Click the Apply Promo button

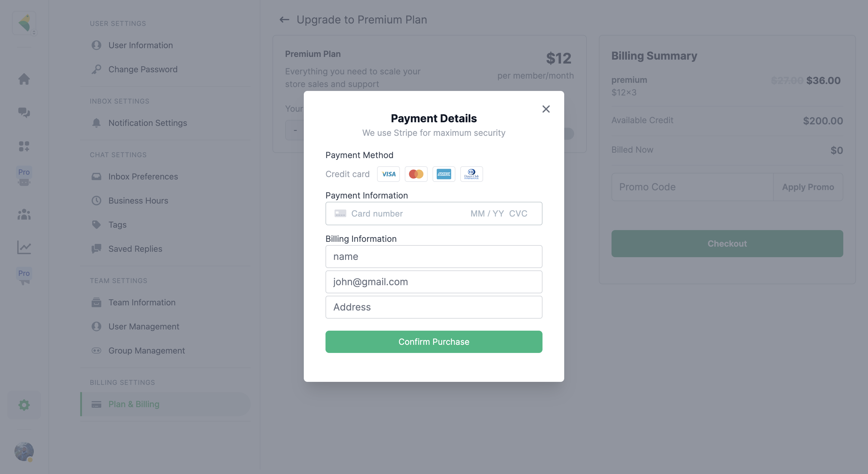[808, 187]
